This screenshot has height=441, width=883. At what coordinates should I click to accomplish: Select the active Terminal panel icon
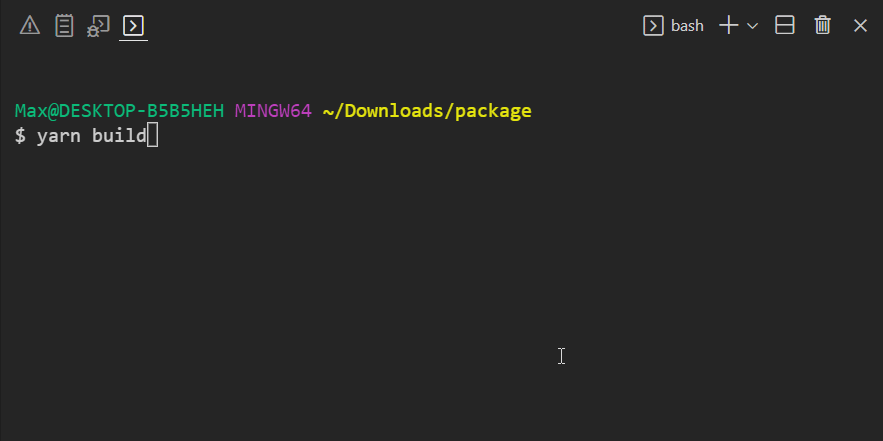133,26
